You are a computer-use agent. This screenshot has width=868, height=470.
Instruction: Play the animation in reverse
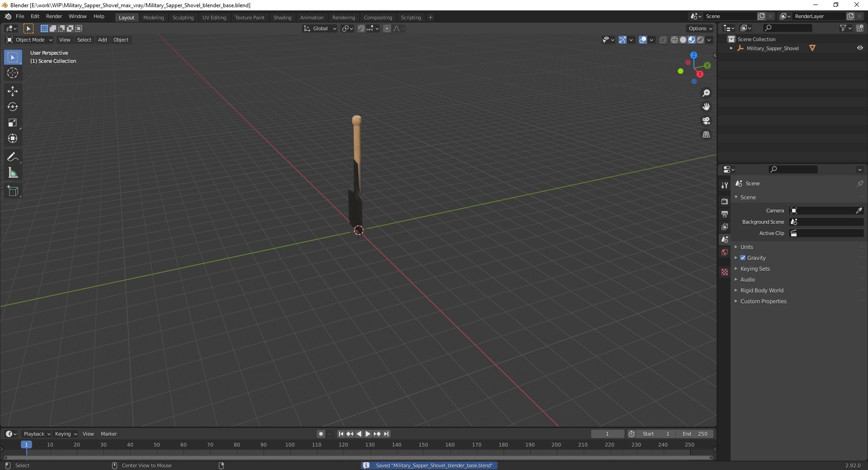359,434
